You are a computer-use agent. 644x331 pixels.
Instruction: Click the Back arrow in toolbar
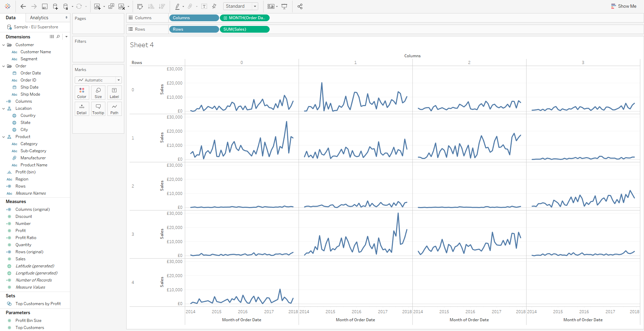click(x=23, y=6)
